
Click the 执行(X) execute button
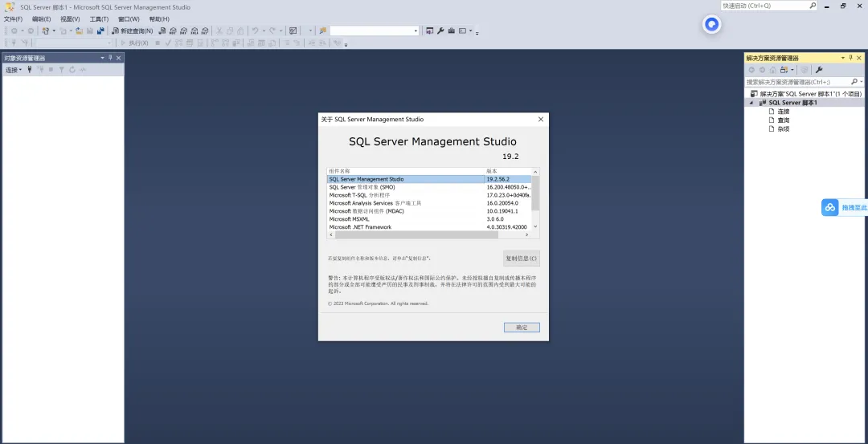point(134,43)
